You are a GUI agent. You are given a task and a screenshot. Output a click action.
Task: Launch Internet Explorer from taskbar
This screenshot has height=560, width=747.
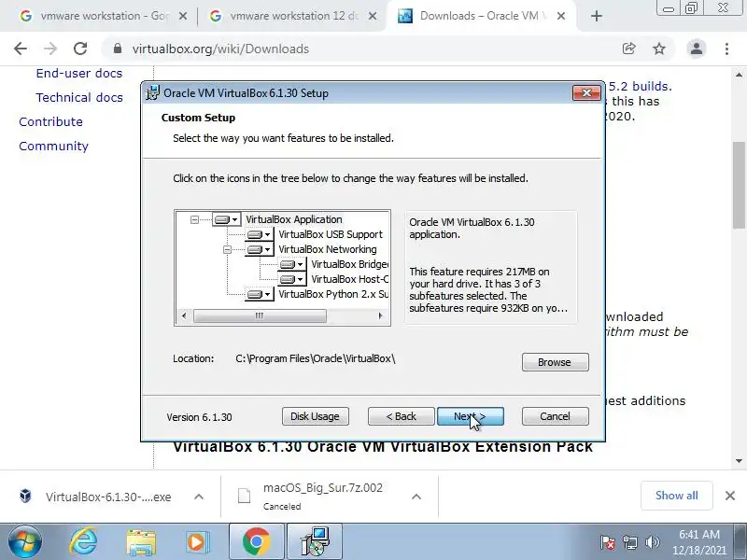84,542
